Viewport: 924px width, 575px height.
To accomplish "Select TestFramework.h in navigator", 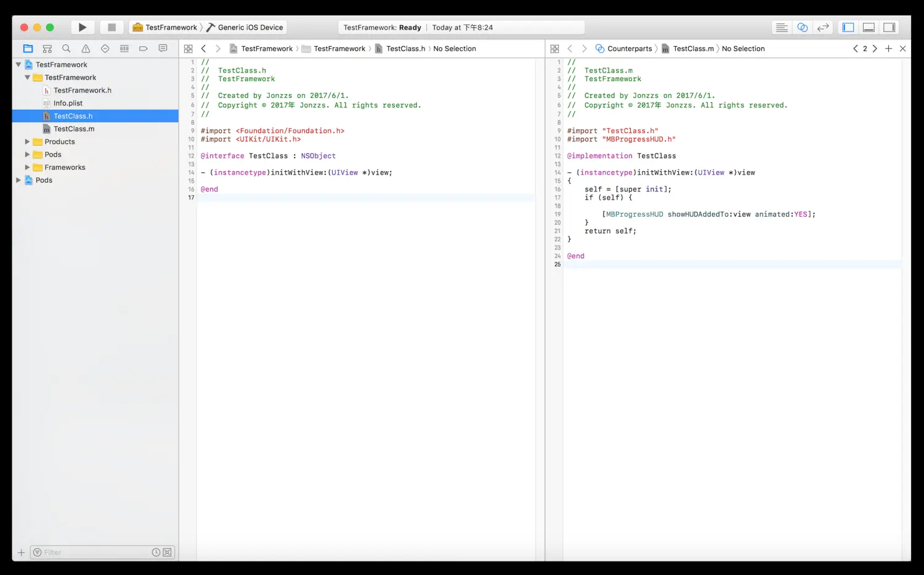I will point(82,90).
